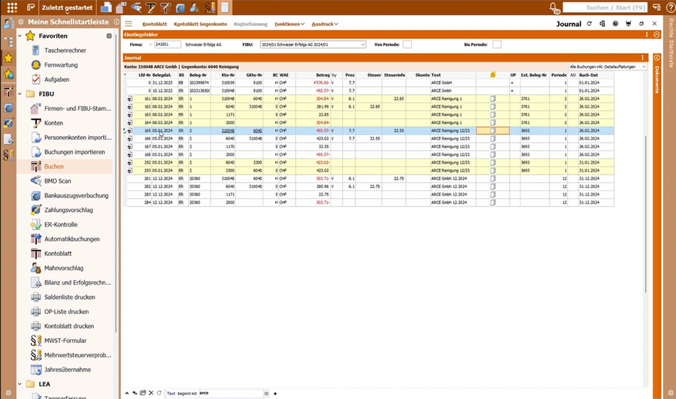Open OP-Liste drucken
The image size is (676, 399).
[x=66, y=311]
